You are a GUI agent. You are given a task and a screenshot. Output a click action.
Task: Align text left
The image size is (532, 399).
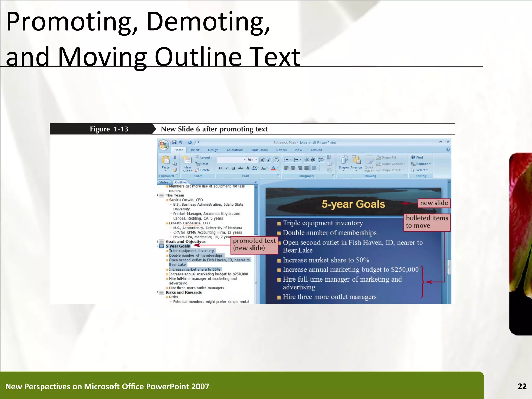[x=286, y=168]
